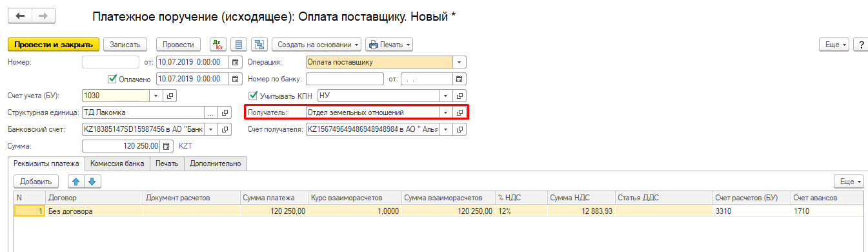Click the Провести и закрыть button
Viewport: 868px width, 252px height.
[54, 45]
